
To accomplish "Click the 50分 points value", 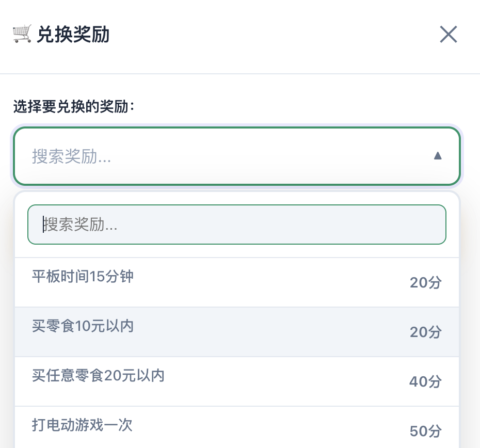I will (x=426, y=431).
